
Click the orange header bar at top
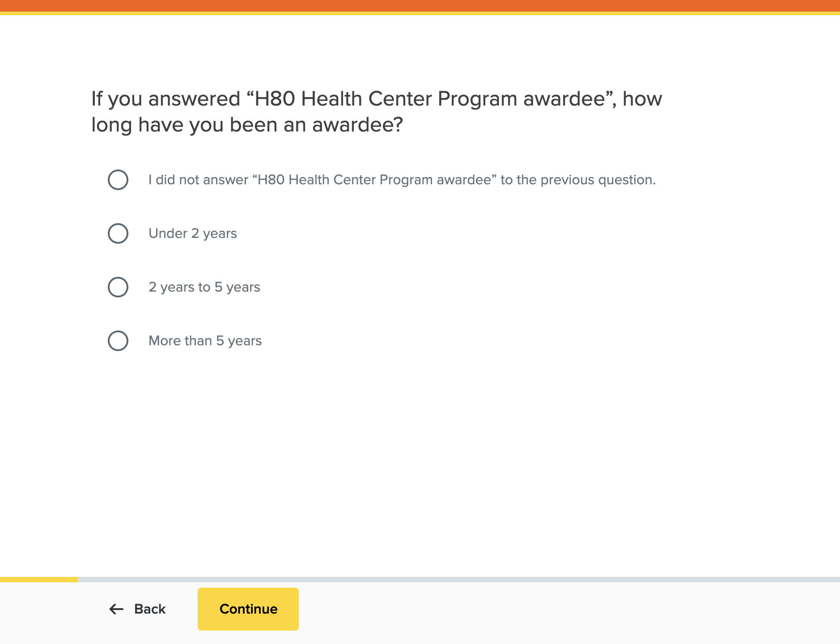(420, 5)
